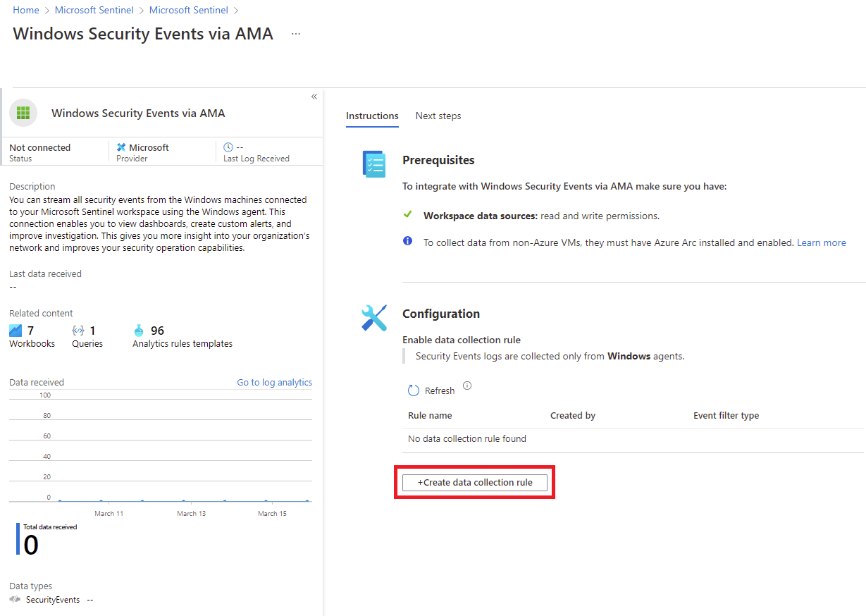The width and height of the screenshot is (866, 616).
Task: Open the ellipsis menu beside the page title
Action: pyautogui.click(x=296, y=34)
